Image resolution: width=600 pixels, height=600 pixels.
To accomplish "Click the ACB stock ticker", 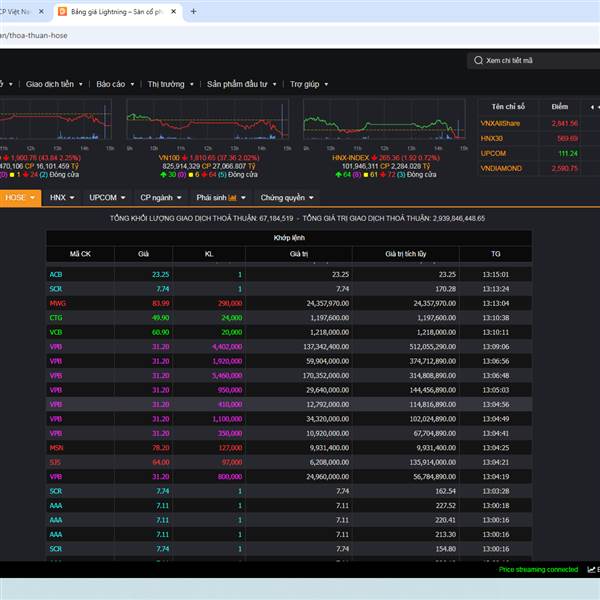I will click(x=57, y=274).
